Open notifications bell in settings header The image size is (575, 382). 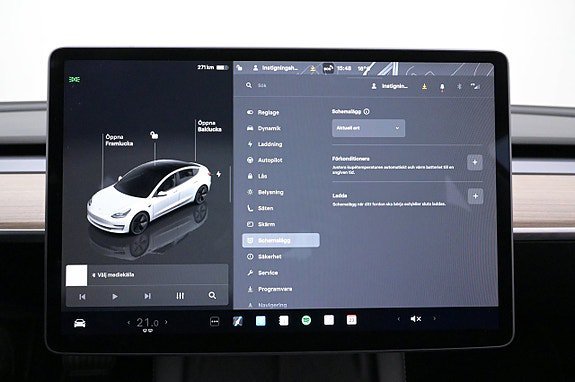coord(442,87)
